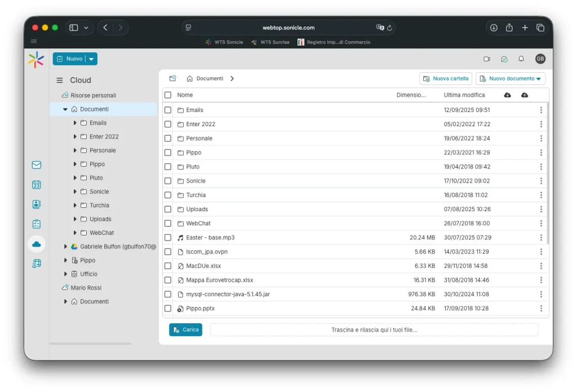The width and height of the screenshot is (577, 392).
Task: Check the box next to Pippo.pptx
Action: coord(168,309)
